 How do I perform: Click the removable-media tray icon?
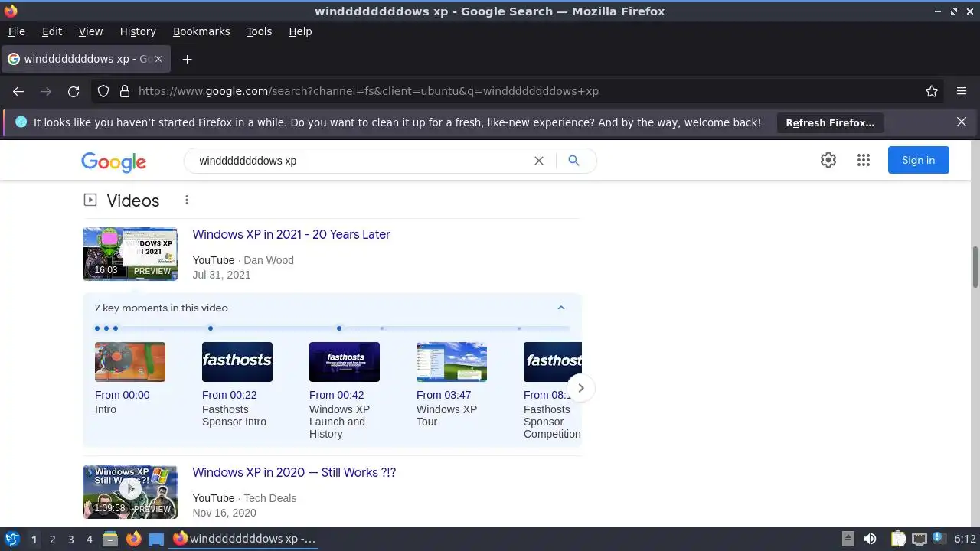click(x=848, y=539)
